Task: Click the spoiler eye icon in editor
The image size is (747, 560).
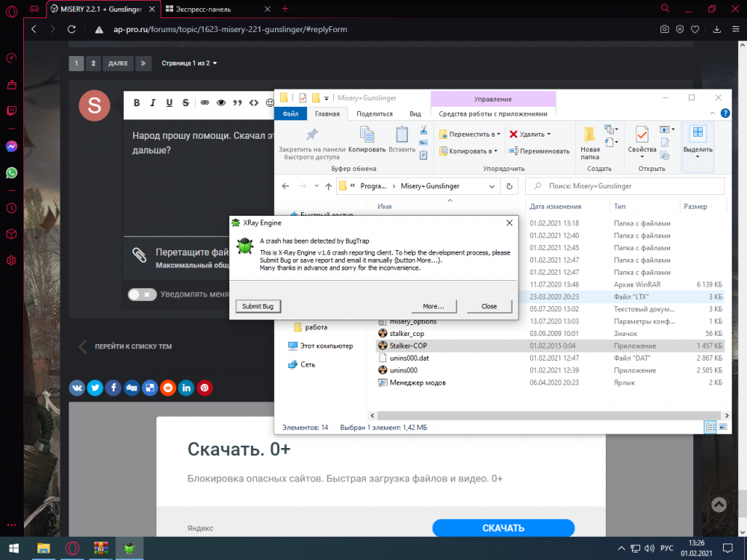Action: pyautogui.click(x=220, y=103)
